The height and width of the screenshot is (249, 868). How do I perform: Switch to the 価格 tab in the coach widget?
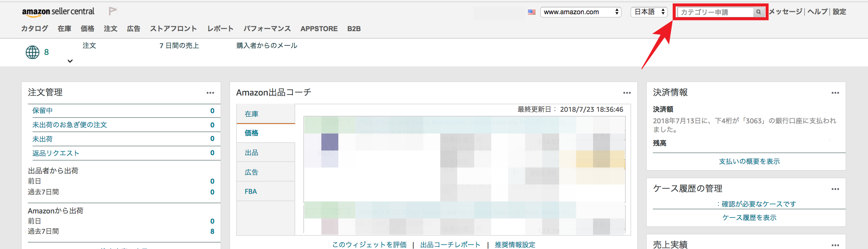coord(266,133)
